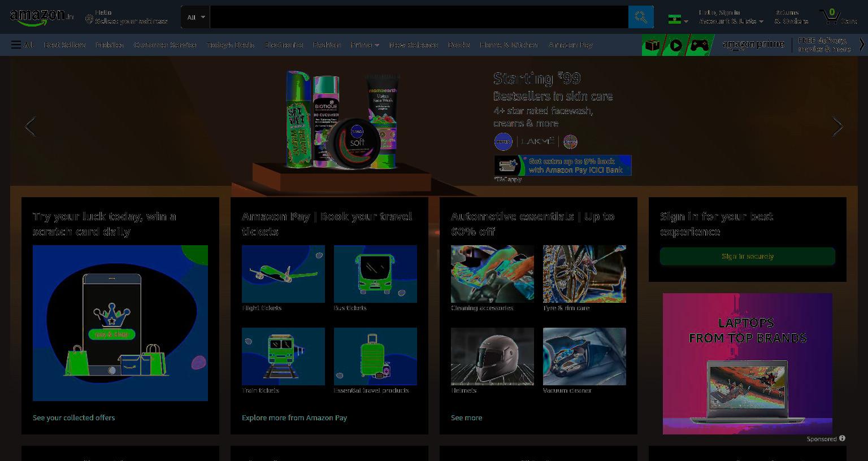868x461 pixels.
Task: Click See more under Automotive essentials
Action: click(467, 417)
